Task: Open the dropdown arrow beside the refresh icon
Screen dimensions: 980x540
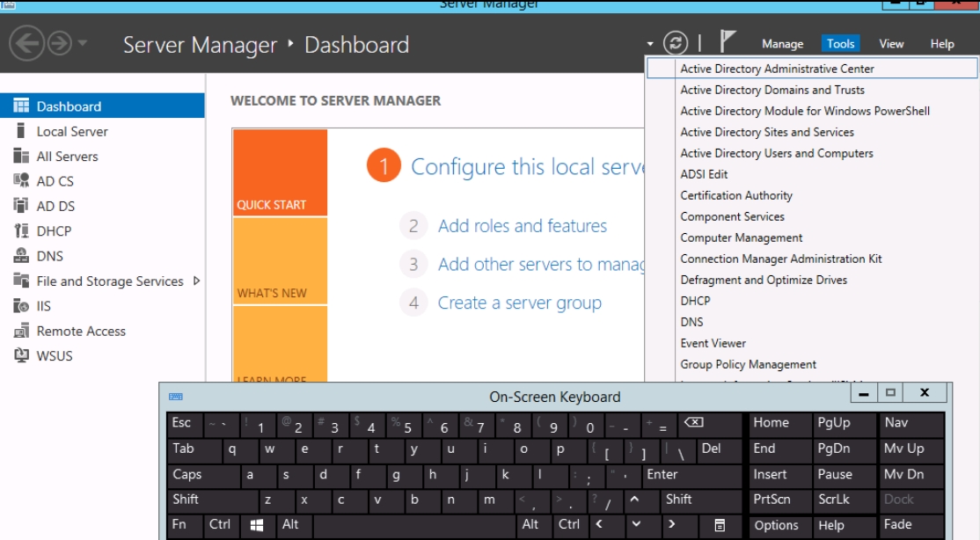Action: tap(650, 44)
